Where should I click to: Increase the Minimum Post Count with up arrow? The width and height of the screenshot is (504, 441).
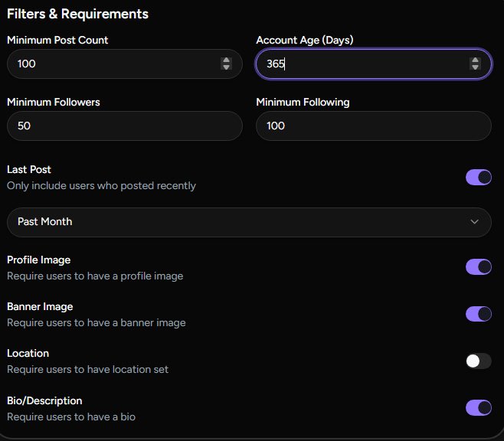pyautogui.click(x=226, y=60)
